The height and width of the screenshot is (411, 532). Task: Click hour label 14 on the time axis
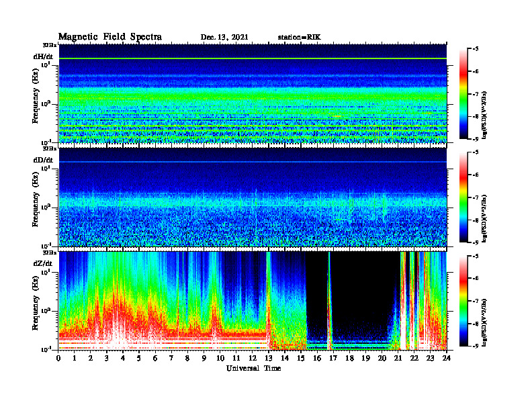coord(285,359)
